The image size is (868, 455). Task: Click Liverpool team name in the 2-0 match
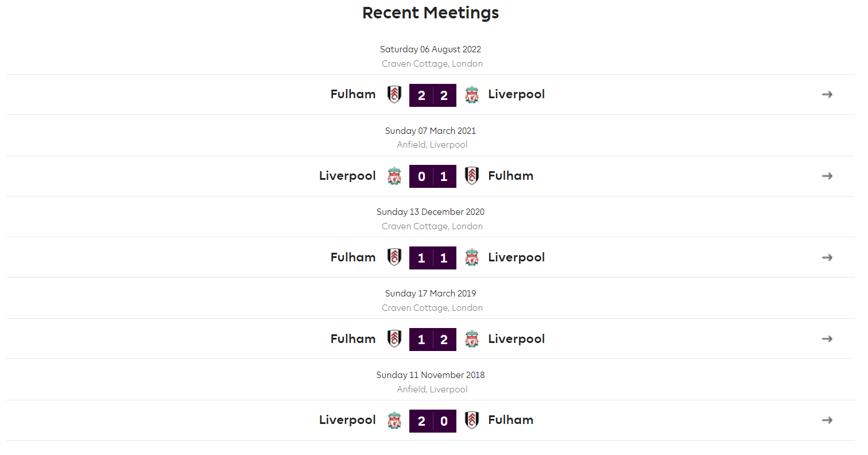[347, 421]
